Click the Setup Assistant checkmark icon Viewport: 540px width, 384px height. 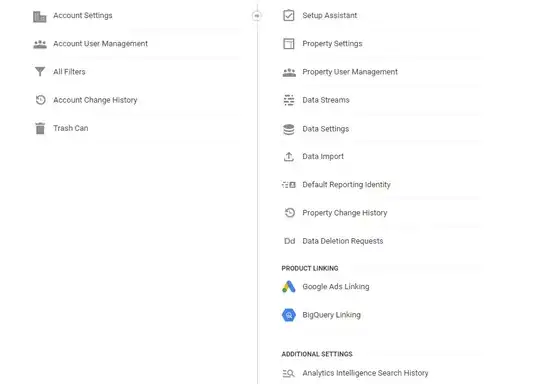point(289,15)
